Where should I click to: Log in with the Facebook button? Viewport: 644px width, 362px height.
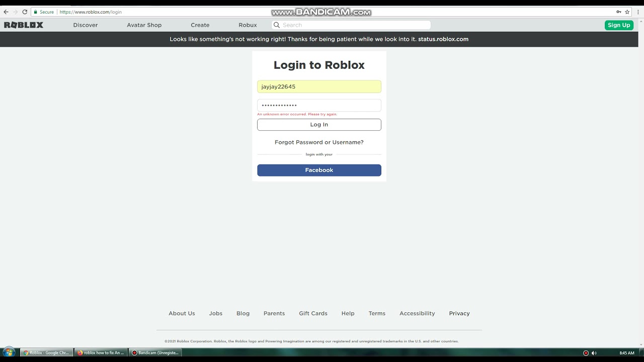coord(319,170)
